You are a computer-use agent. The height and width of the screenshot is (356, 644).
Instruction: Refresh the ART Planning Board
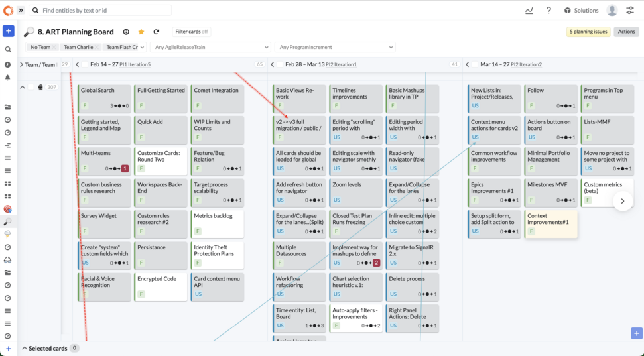click(x=157, y=32)
